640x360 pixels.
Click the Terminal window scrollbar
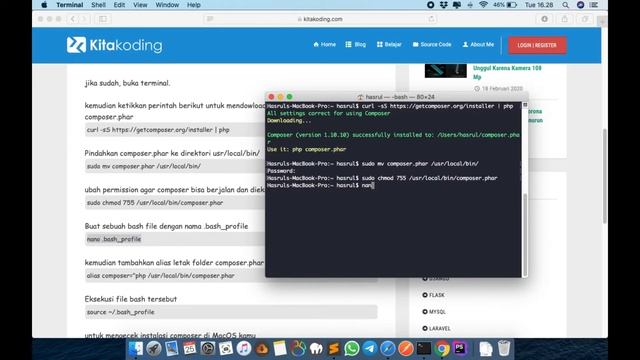525,235
